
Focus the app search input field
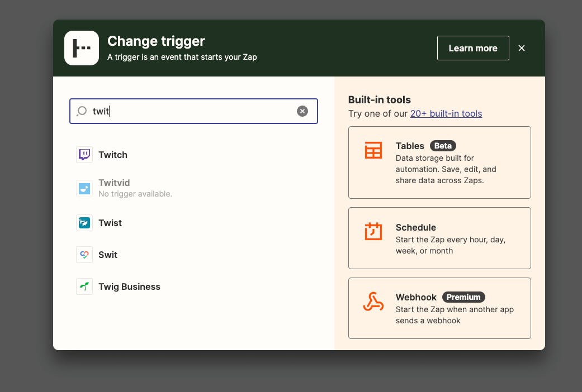pos(194,111)
